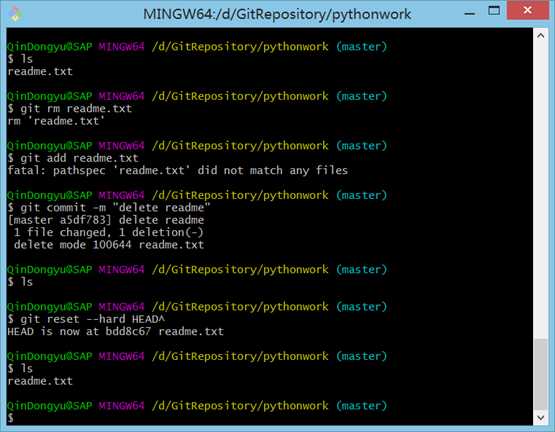Screen dimensions: 555x432
Task: Close the MINGW64 terminal window
Action: 527,10
